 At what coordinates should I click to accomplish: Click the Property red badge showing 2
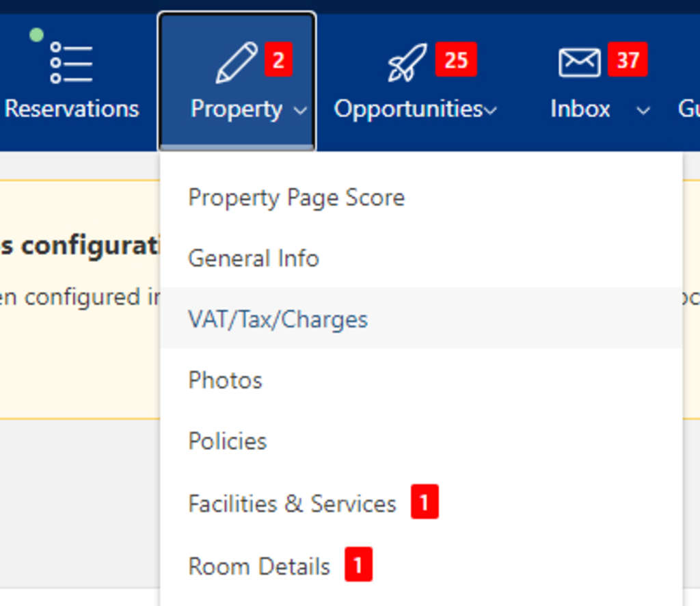click(x=278, y=61)
